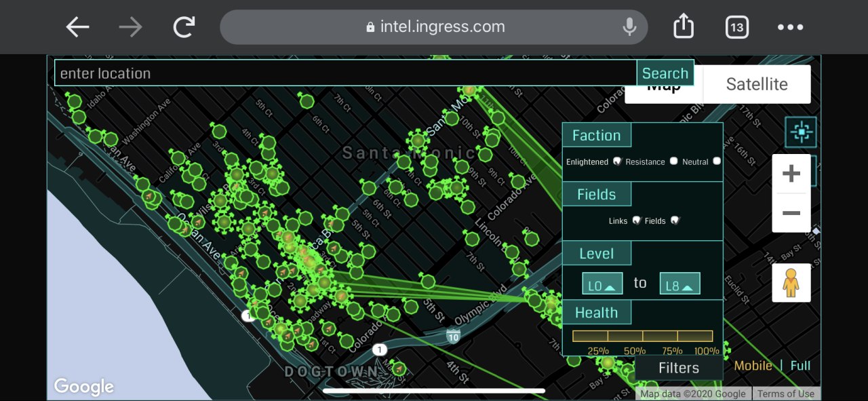
Task: Select the Fields filter header
Action: (x=597, y=194)
